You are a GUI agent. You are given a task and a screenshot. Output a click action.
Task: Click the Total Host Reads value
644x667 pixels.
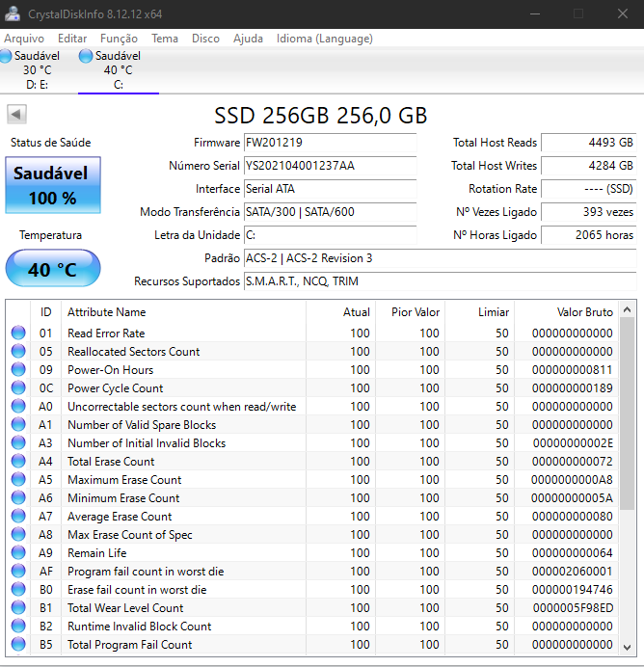(589, 143)
